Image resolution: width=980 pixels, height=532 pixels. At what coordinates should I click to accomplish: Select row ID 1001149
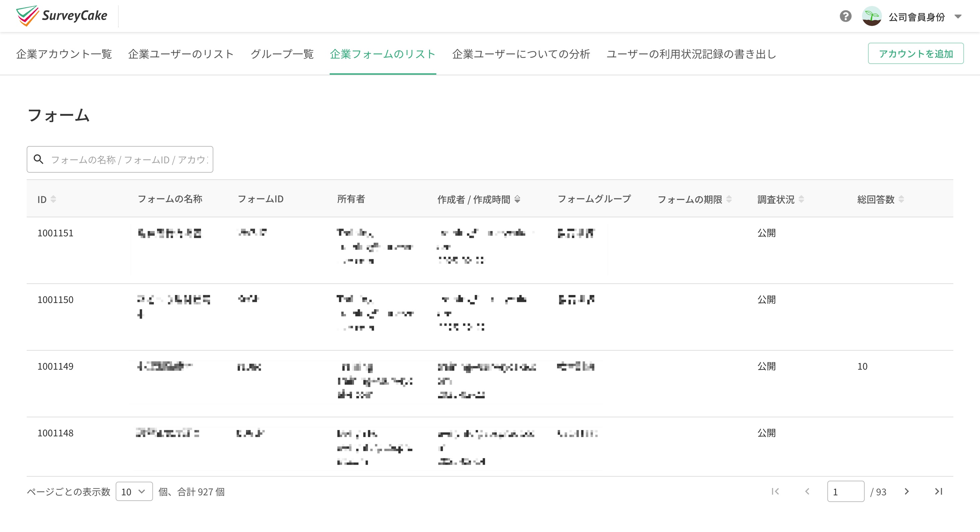pos(55,366)
